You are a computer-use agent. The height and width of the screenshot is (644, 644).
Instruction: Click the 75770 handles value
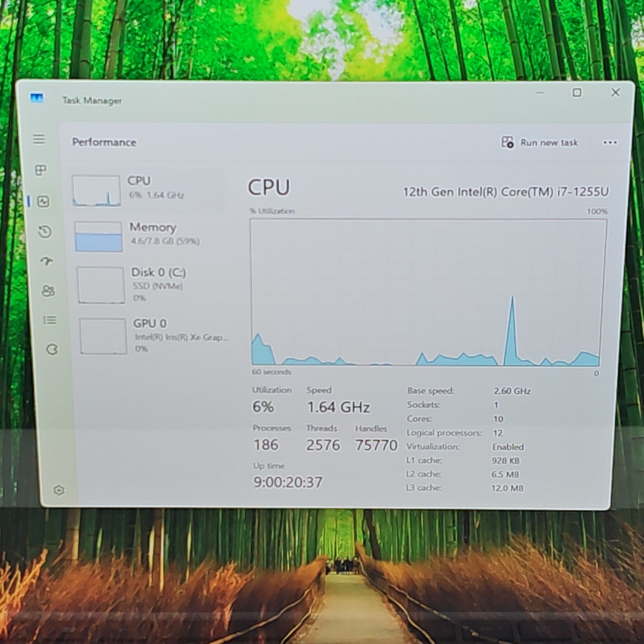pyautogui.click(x=376, y=445)
